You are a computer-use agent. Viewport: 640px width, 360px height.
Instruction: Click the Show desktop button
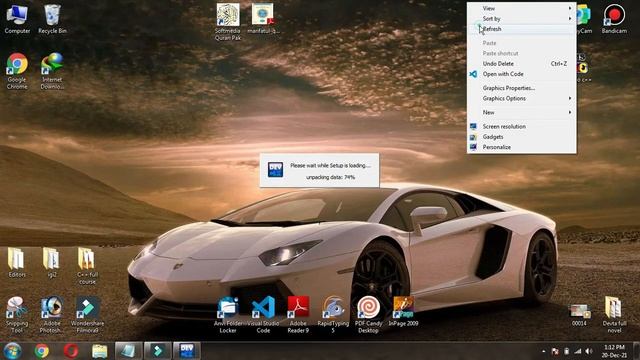tap(637, 351)
